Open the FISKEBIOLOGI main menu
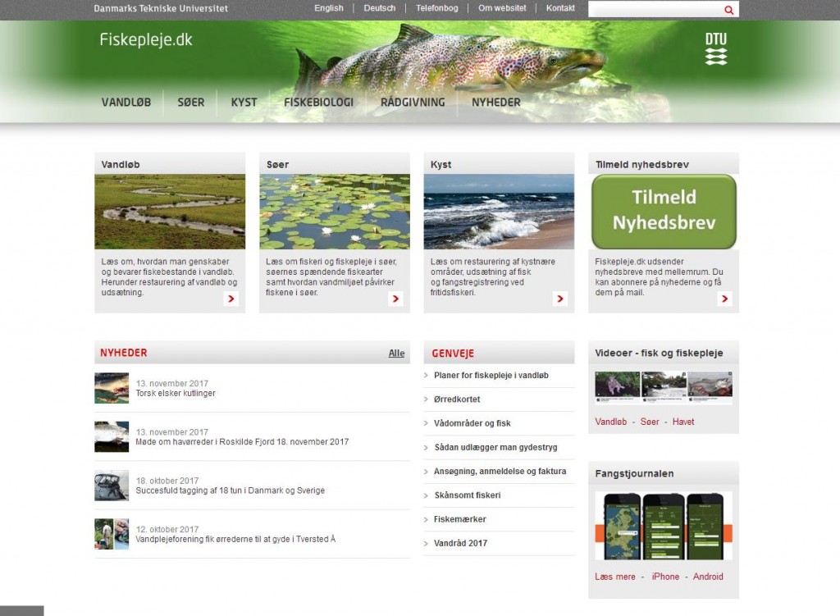This screenshot has width=840, height=616. pyautogui.click(x=319, y=103)
